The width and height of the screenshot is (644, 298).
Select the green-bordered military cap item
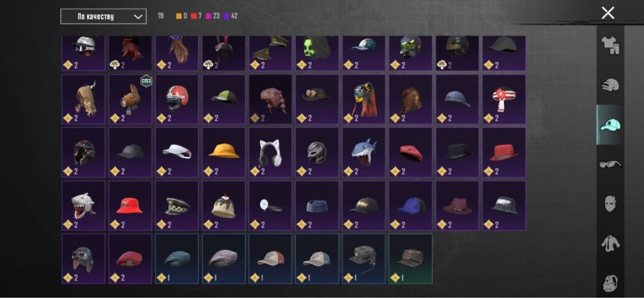410,259
